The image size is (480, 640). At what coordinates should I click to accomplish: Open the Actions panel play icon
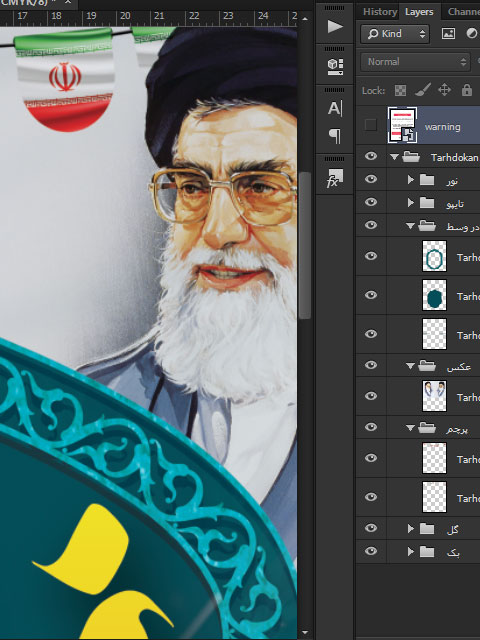(335, 27)
